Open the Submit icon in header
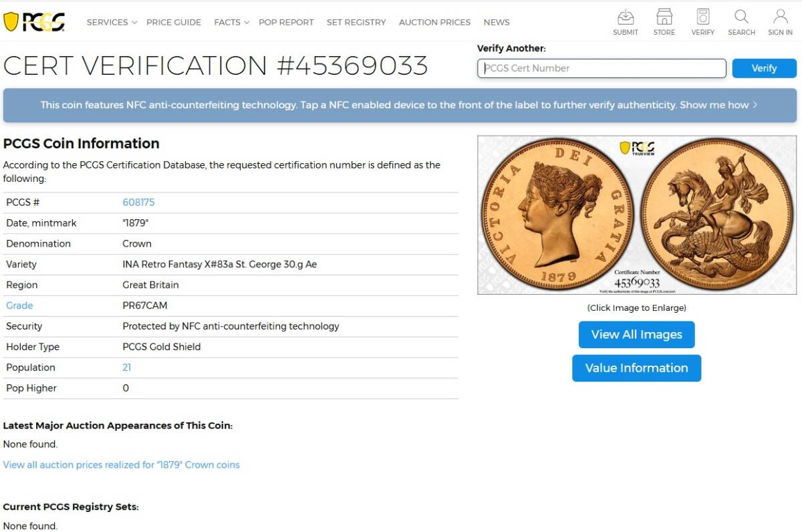Image resolution: width=802 pixels, height=532 pixels. pyautogui.click(x=626, y=22)
